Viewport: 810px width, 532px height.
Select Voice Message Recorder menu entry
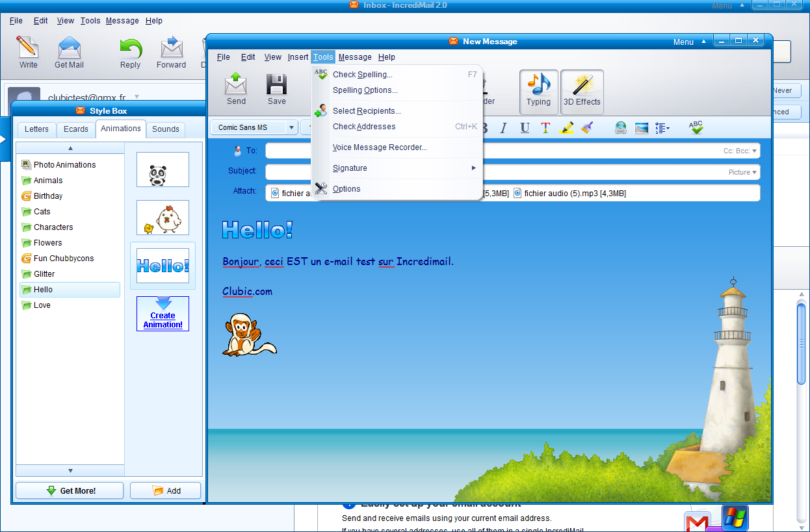(x=380, y=147)
